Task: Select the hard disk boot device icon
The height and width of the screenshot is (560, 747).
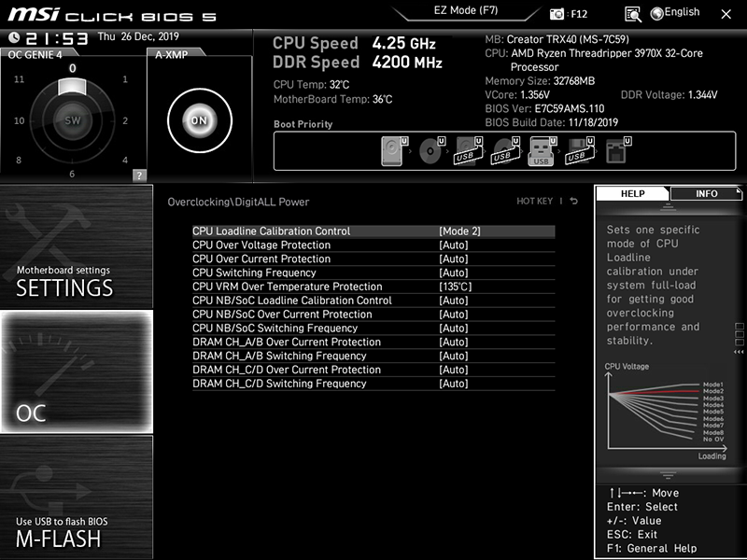Action: tap(394, 151)
